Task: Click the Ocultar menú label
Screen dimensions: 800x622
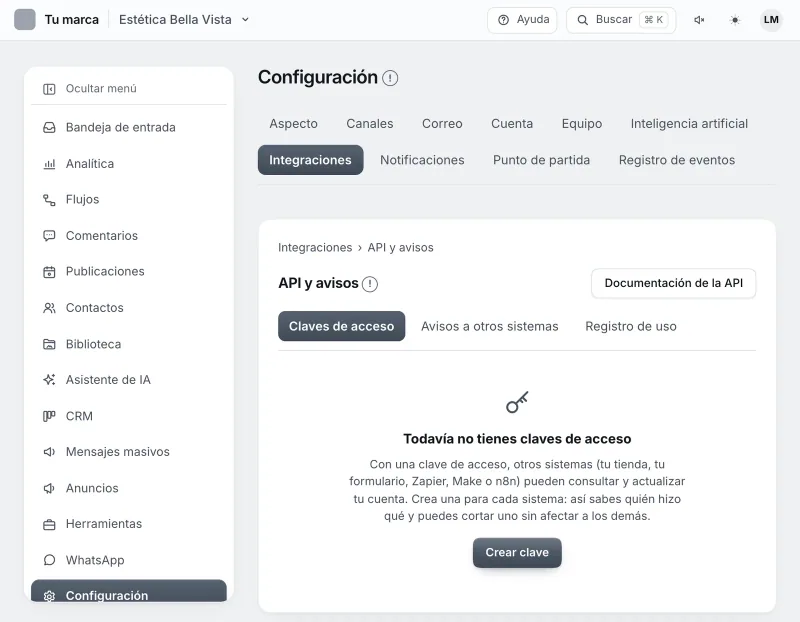Action: pos(101,89)
